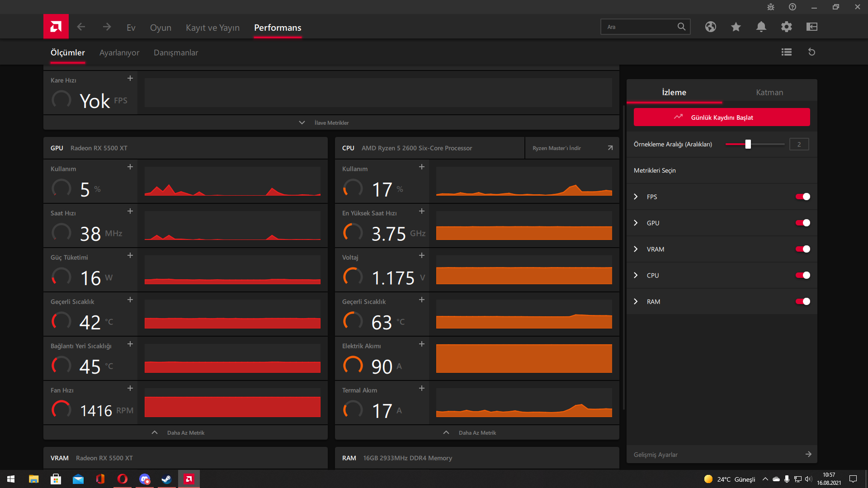Open the help question mark icon
This screenshot has width=868, height=488.
[x=793, y=7]
